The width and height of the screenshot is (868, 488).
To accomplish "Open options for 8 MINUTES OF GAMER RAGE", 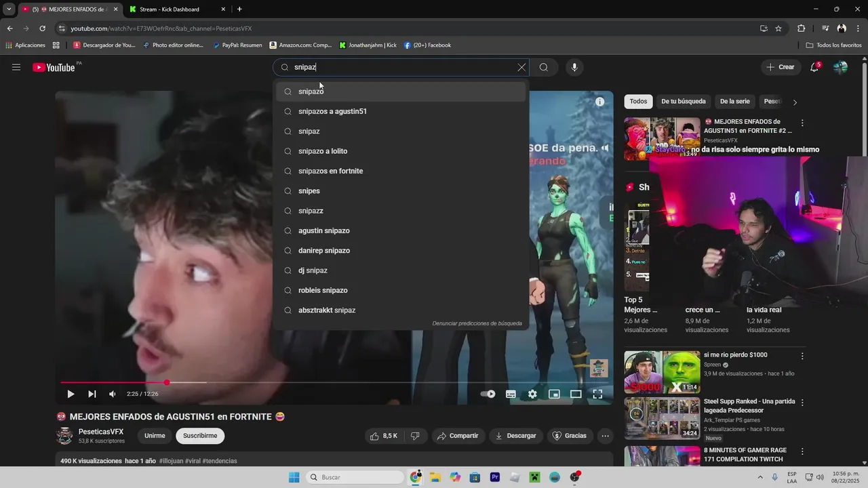I will coord(802,451).
